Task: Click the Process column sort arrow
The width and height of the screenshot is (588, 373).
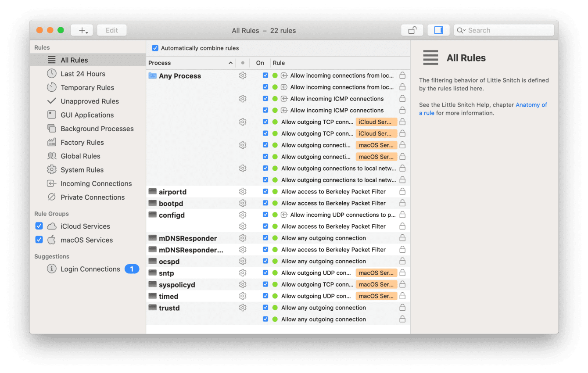Action: coord(231,63)
